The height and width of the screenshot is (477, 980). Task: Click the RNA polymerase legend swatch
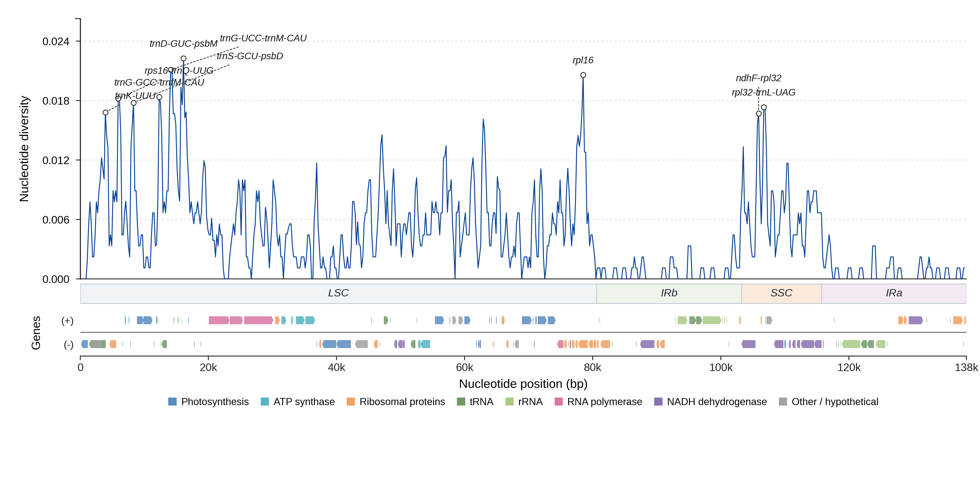click(x=558, y=402)
